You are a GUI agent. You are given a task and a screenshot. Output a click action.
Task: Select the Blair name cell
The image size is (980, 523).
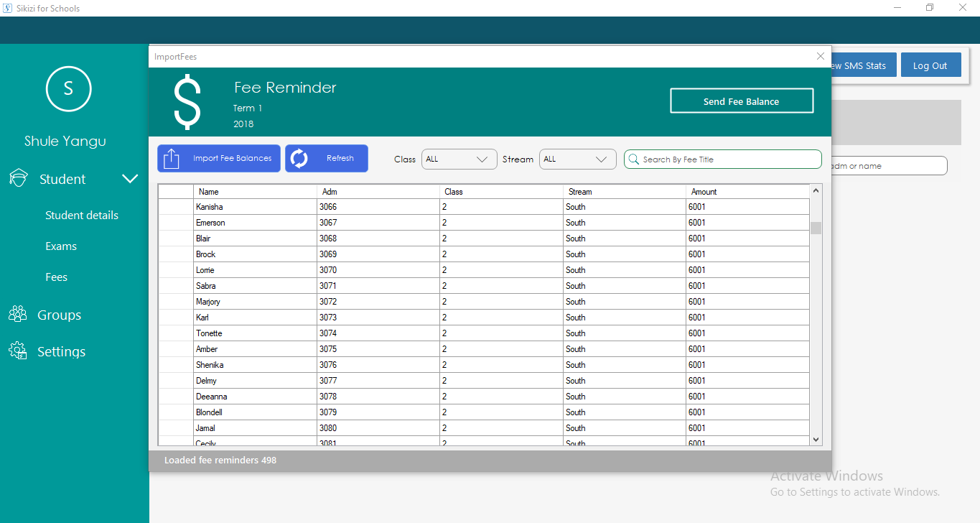[x=255, y=239]
